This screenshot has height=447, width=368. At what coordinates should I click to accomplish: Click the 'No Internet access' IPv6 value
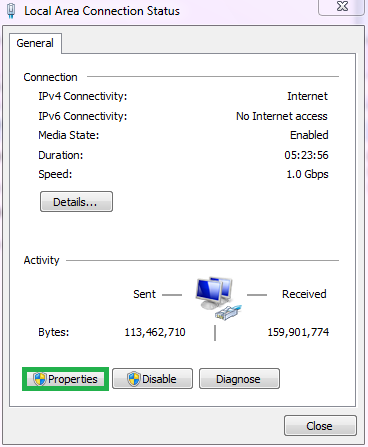282,116
